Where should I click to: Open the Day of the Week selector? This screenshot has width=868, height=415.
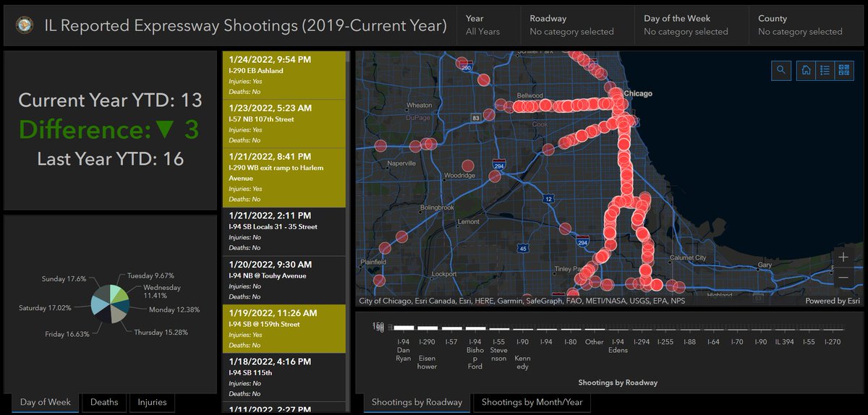pyautogui.click(x=692, y=25)
